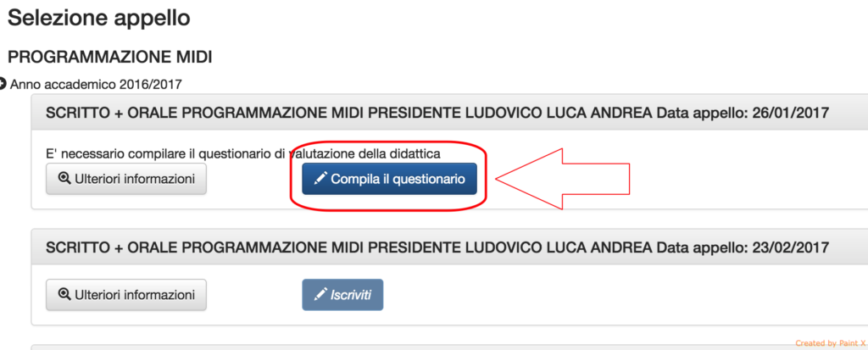
Task: Open Ulteriori informazioni for the 26/01/2017 appello
Action: click(x=126, y=179)
